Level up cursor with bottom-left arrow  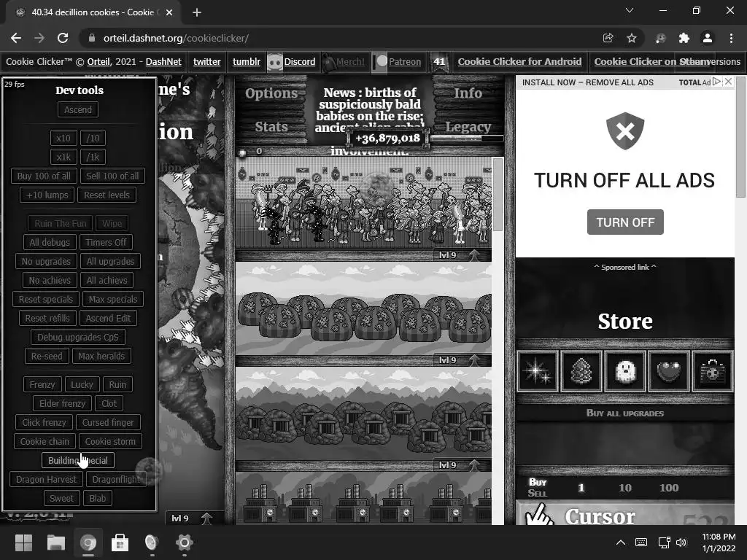[x=206, y=518]
